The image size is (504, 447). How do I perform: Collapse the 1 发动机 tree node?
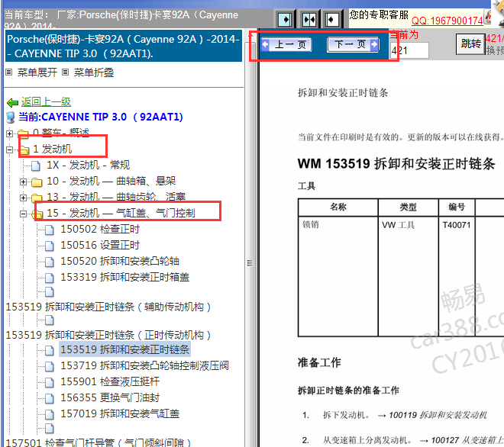point(10,150)
